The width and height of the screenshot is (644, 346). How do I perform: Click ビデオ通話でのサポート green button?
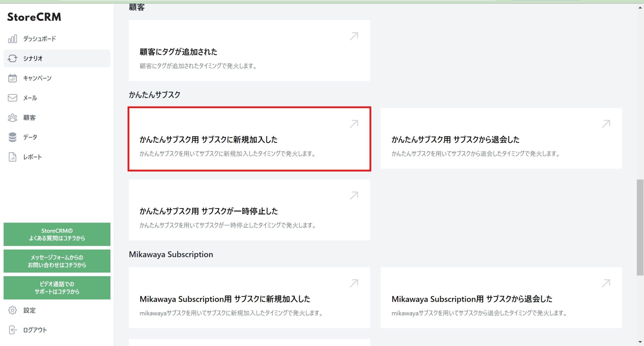coord(57,288)
